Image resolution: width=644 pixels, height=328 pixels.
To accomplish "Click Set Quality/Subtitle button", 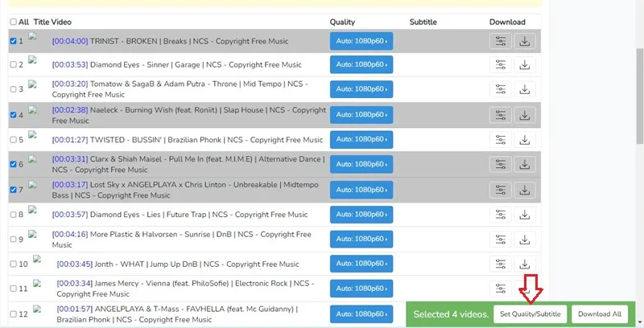I will pyautogui.click(x=530, y=314).
